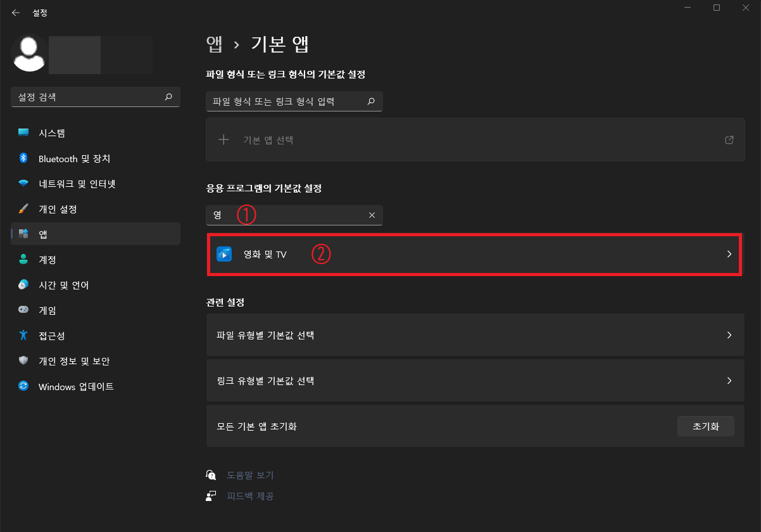This screenshot has height=532, width=761.
Task: Click the Windows 업데이트 icon
Action: [x=23, y=386]
